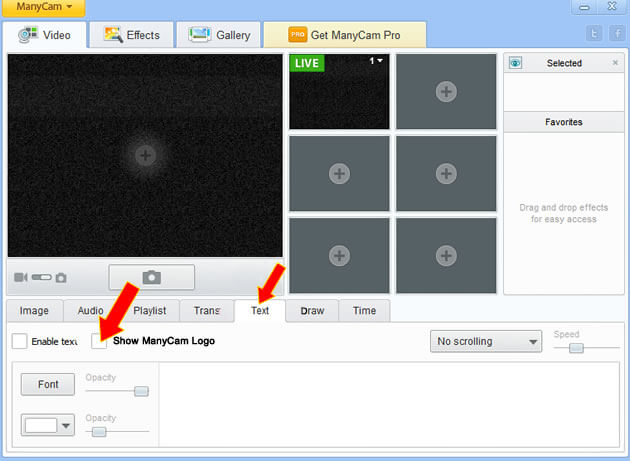Open the No scrolling dropdown
This screenshot has height=461, width=630.
tap(486, 341)
